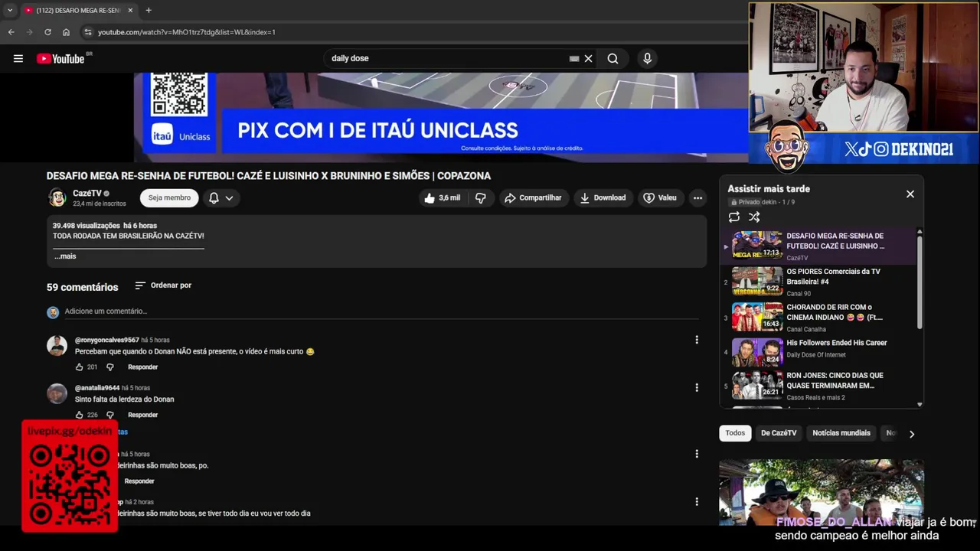This screenshot has height=551, width=980.
Task: Click the youtube.com address bar URL
Action: 186,32
